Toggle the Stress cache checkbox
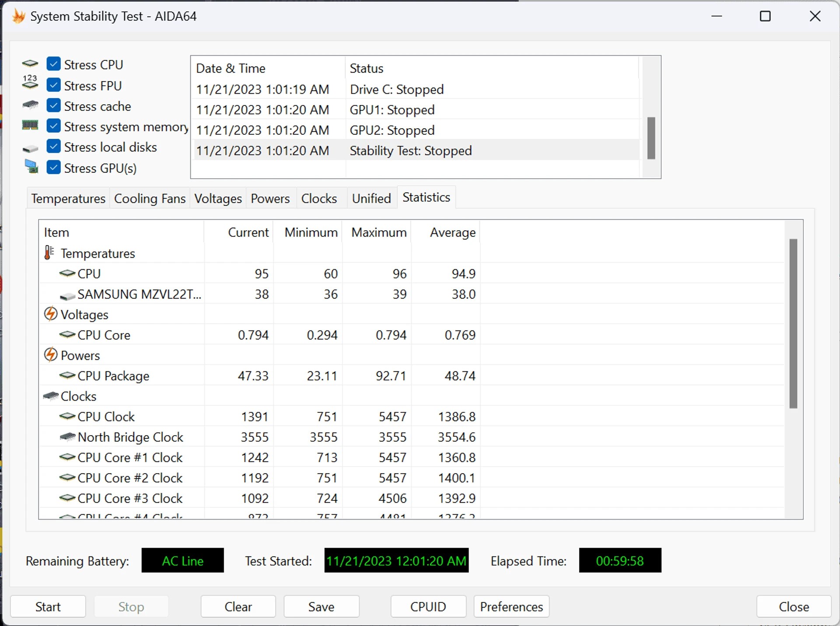This screenshot has width=840, height=626. (54, 106)
